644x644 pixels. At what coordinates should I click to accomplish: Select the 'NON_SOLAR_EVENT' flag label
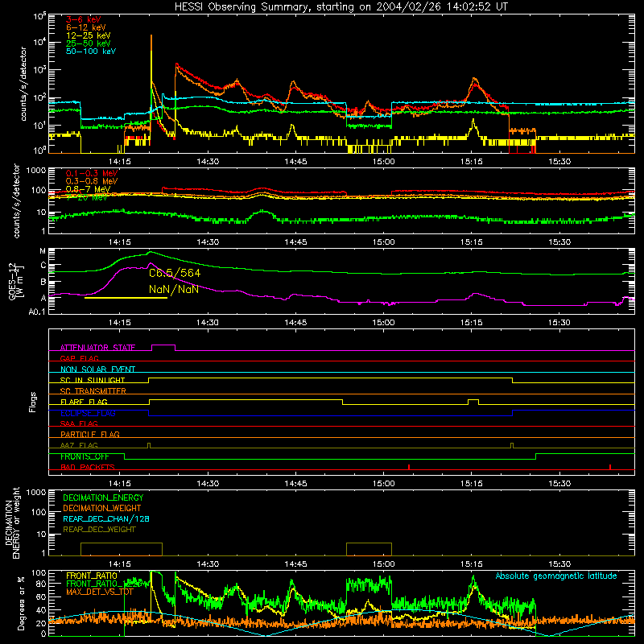[97, 369]
